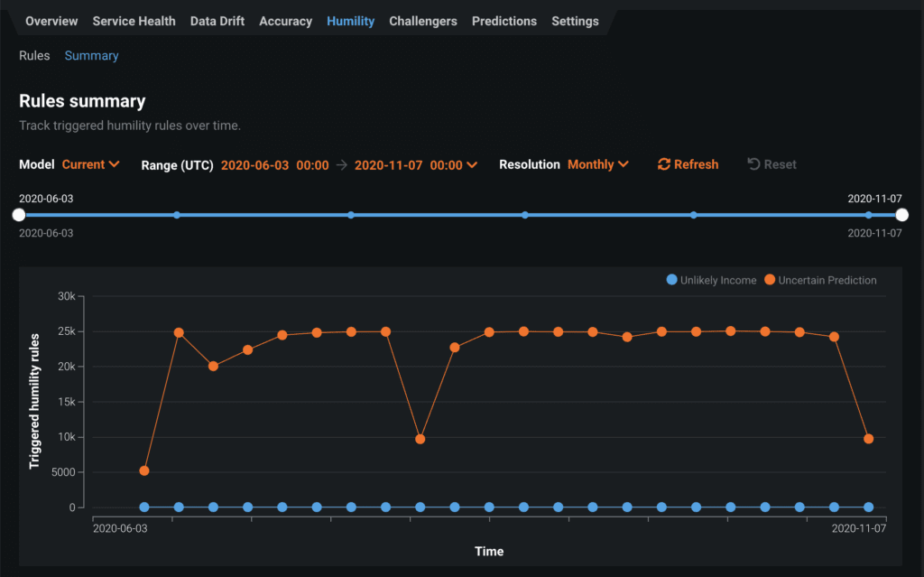This screenshot has height=577, width=924.
Task: Open the Model Current dropdown
Action: (x=91, y=164)
